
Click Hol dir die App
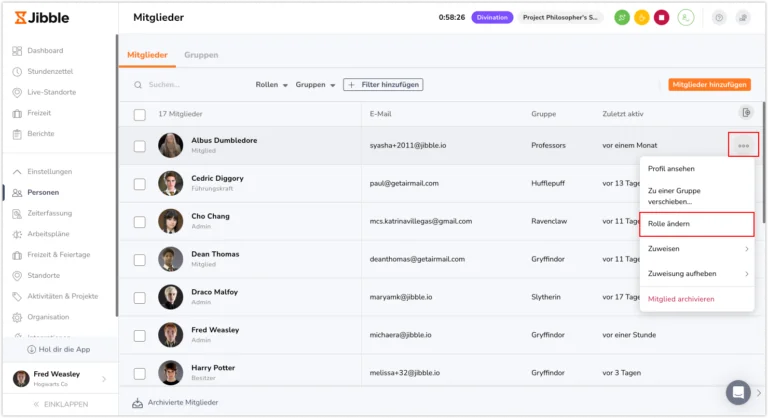pyautogui.click(x=59, y=349)
